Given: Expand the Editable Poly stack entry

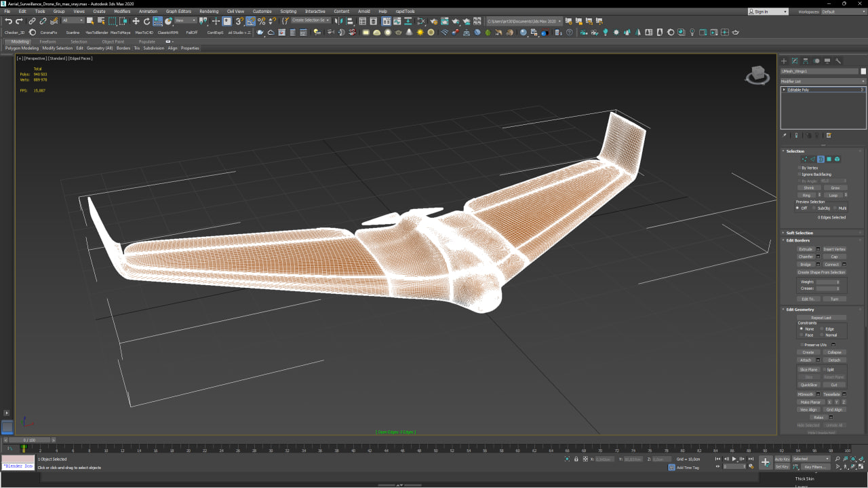Looking at the screenshot, I should click(784, 90).
